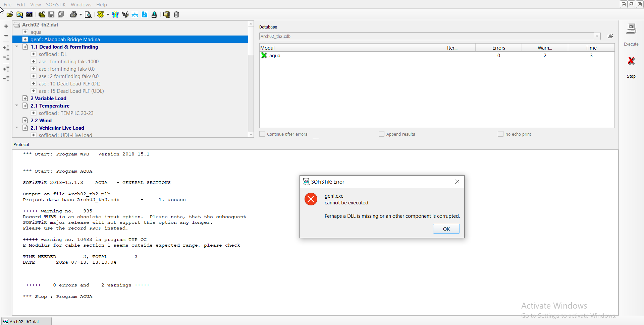
Task: Click the single floppy disk save icon
Action: coord(51,14)
